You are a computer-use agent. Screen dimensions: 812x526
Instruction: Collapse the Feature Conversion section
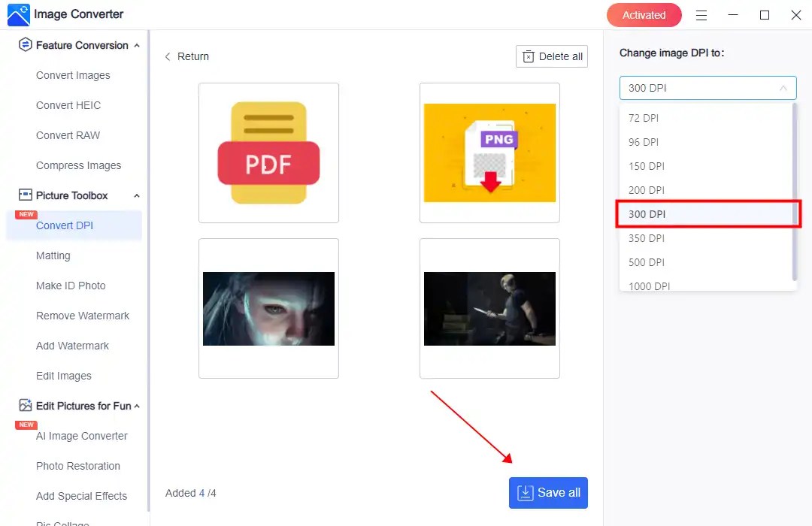(137, 45)
